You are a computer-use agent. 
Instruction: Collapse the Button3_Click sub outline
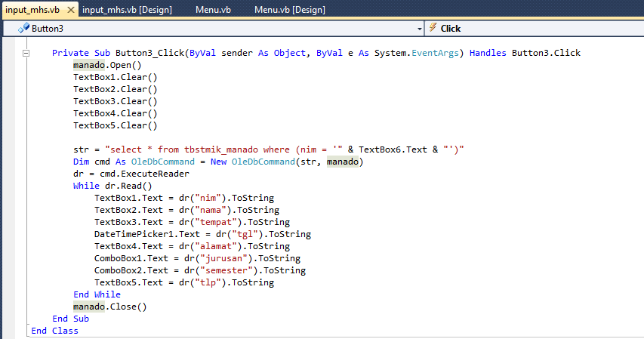[26, 53]
